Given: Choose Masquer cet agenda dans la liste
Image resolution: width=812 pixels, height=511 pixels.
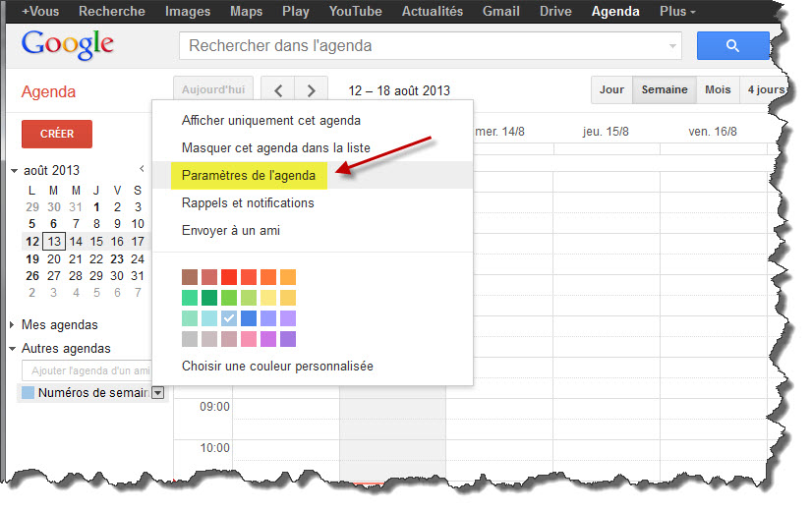Looking at the screenshot, I should 276,147.
